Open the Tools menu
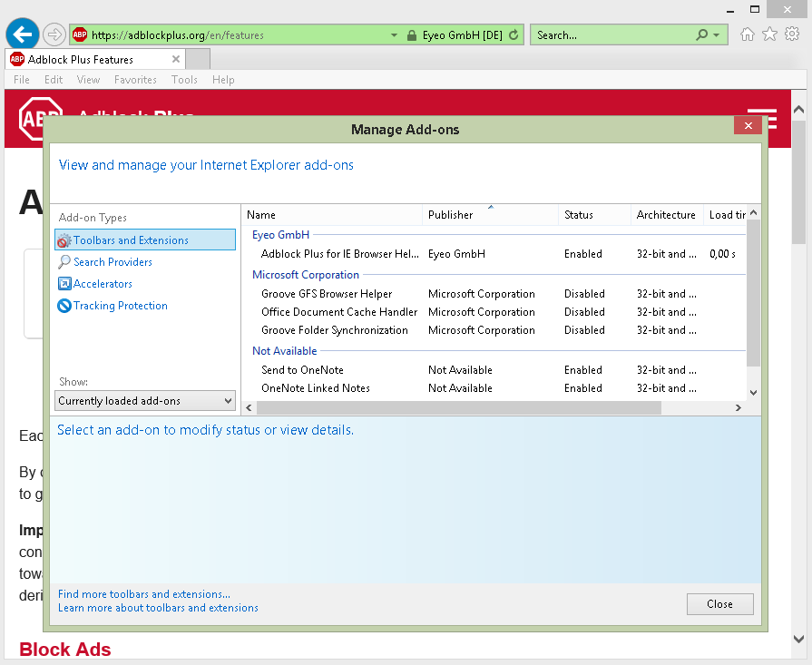Screen dimensions: 812x665 pyautogui.click(x=184, y=80)
